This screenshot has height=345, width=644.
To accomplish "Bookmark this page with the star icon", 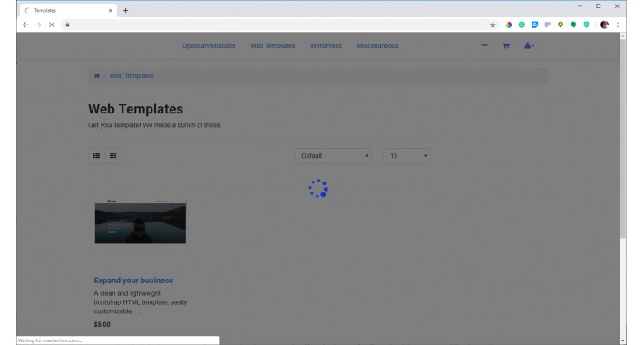I will (x=493, y=25).
